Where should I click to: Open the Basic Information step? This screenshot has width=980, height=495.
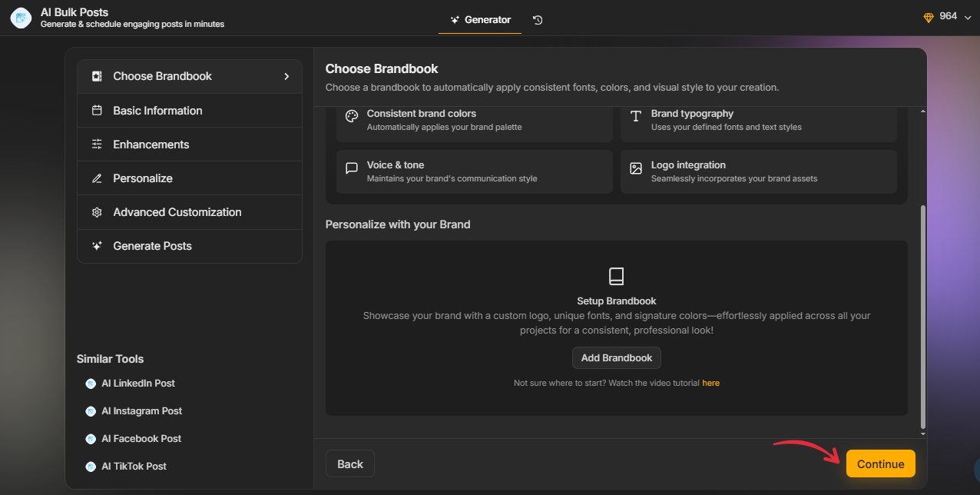[x=190, y=111]
